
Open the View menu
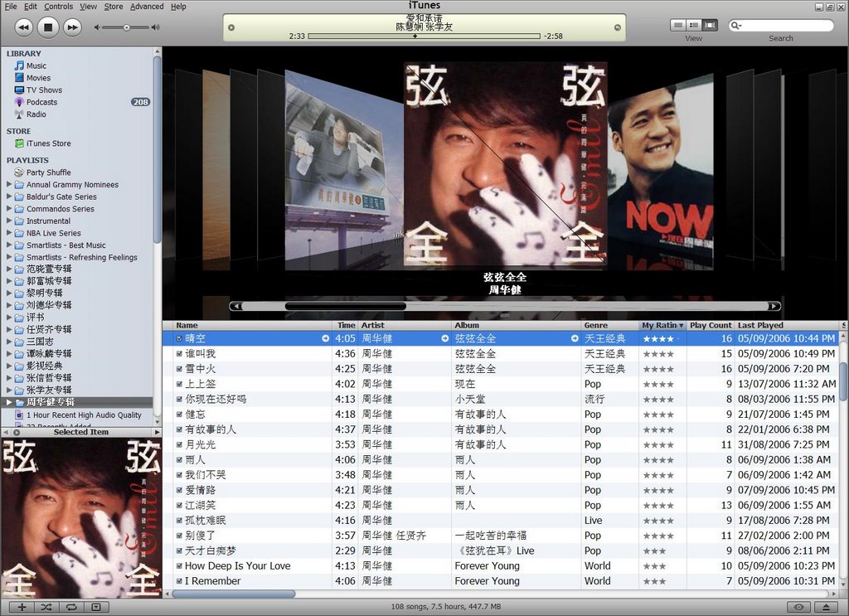pos(88,7)
